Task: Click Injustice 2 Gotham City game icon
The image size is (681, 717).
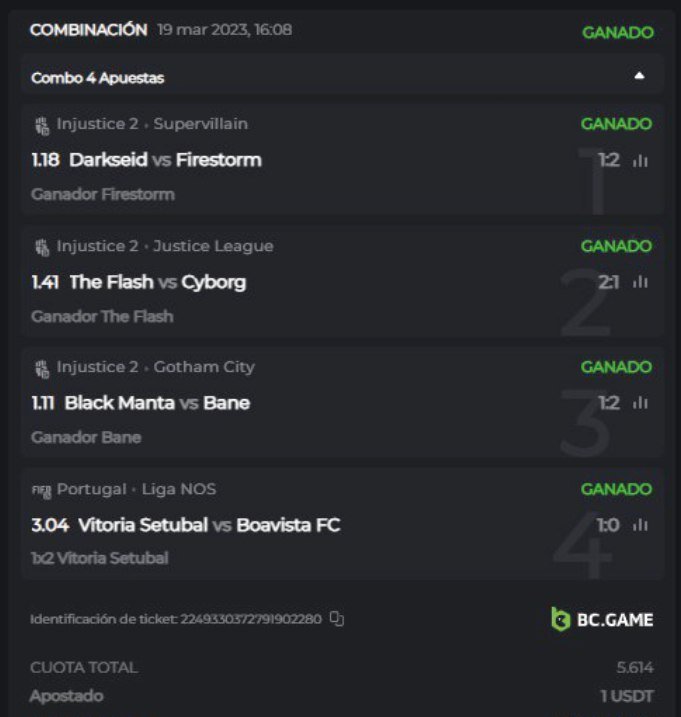Action: coord(42,368)
